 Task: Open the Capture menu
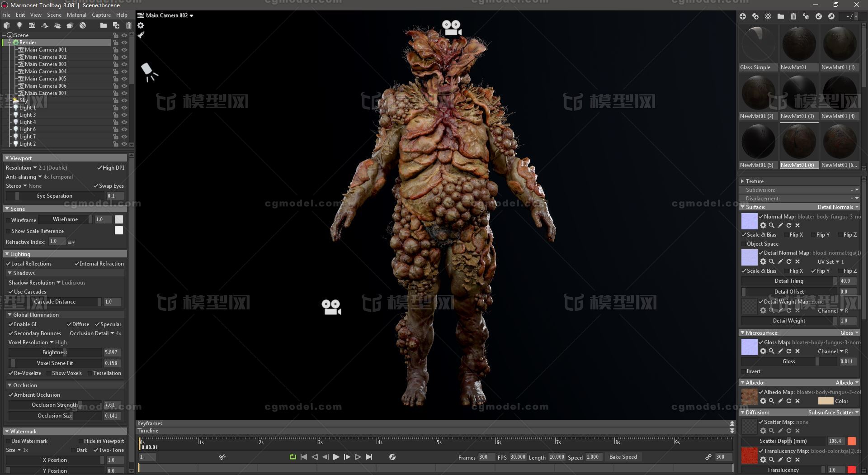[101, 15]
